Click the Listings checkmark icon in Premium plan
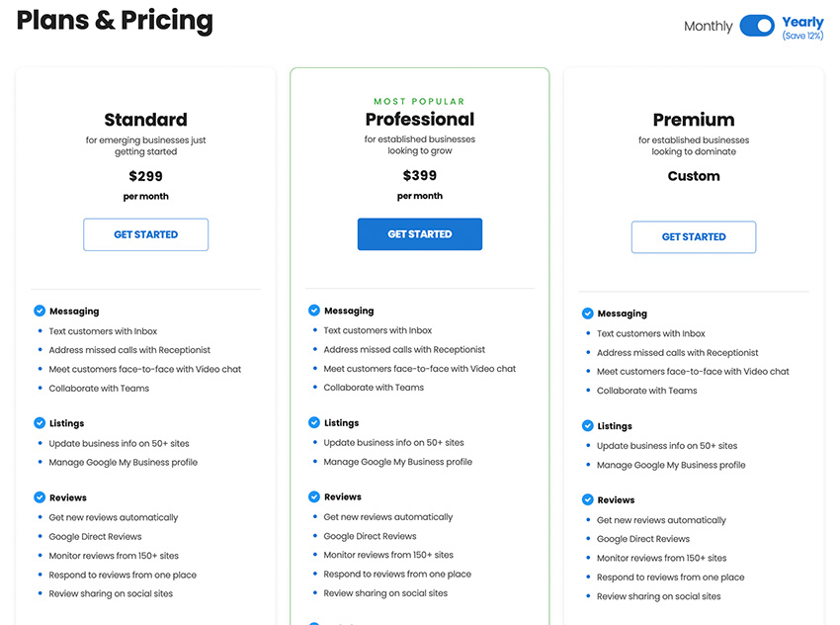The width and height of the screenshot is (840, 625). [588, 426]
